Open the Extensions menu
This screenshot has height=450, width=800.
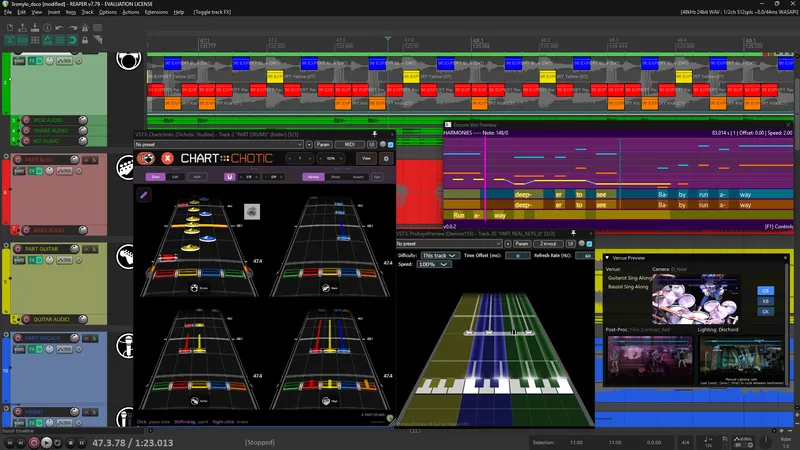pyautogui.click(x=156, y=12)
